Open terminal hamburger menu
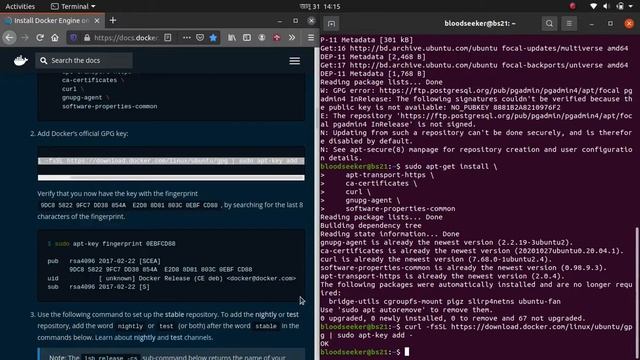 coord(569,24)
